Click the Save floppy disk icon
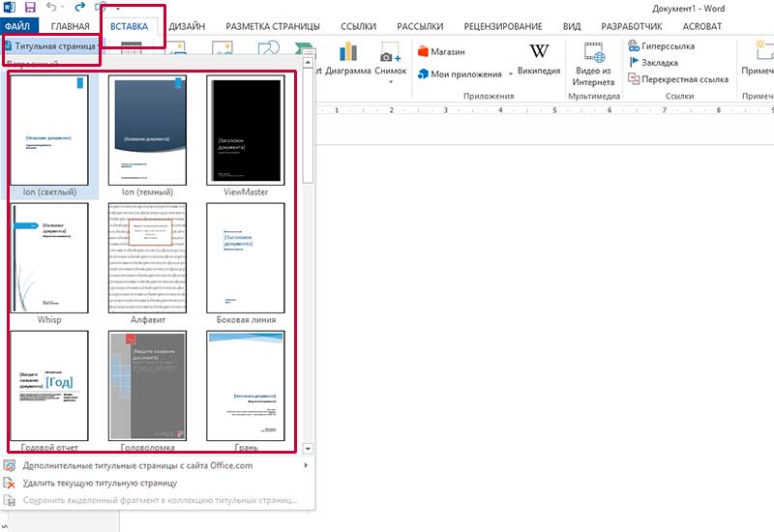The height and width of the screenshot is (532, 774). coord(30,7)
